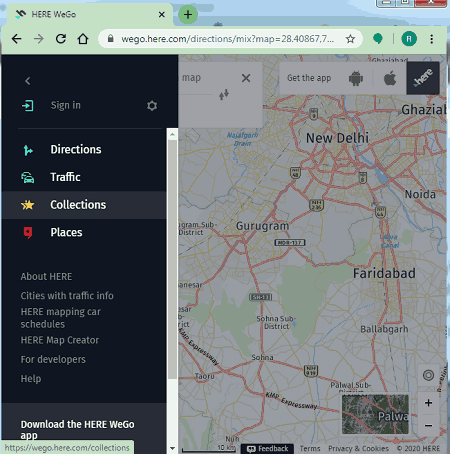This screenshot has width=450, height=454.
Task: Click Taoru label on map
Action: (205, 376)
